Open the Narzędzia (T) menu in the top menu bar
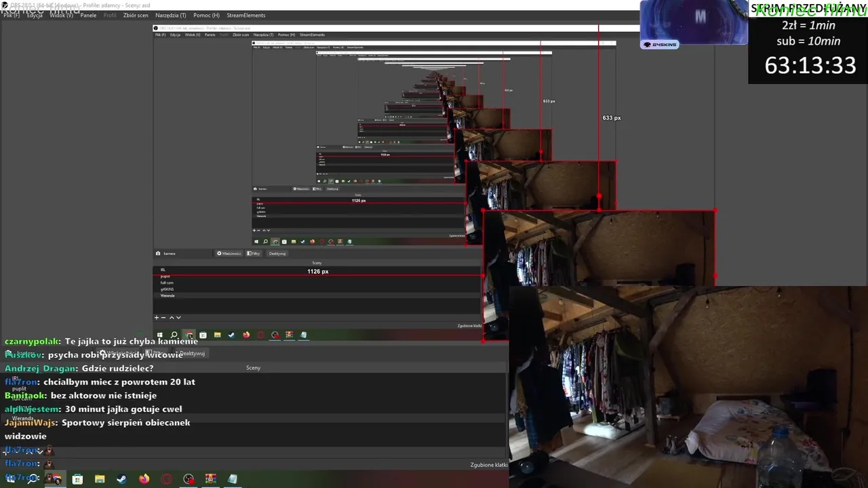Image resolution: width=868 pixels, height=488 pixels. [x=170, y=15]
